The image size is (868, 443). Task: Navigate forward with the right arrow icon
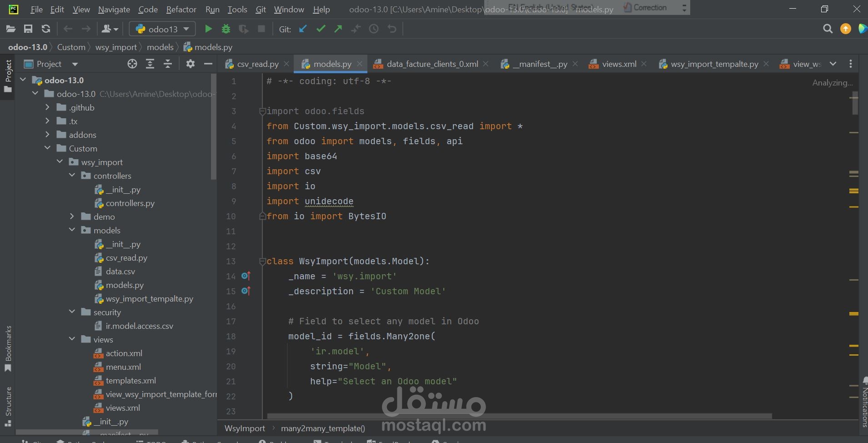(x=85, y=29)
